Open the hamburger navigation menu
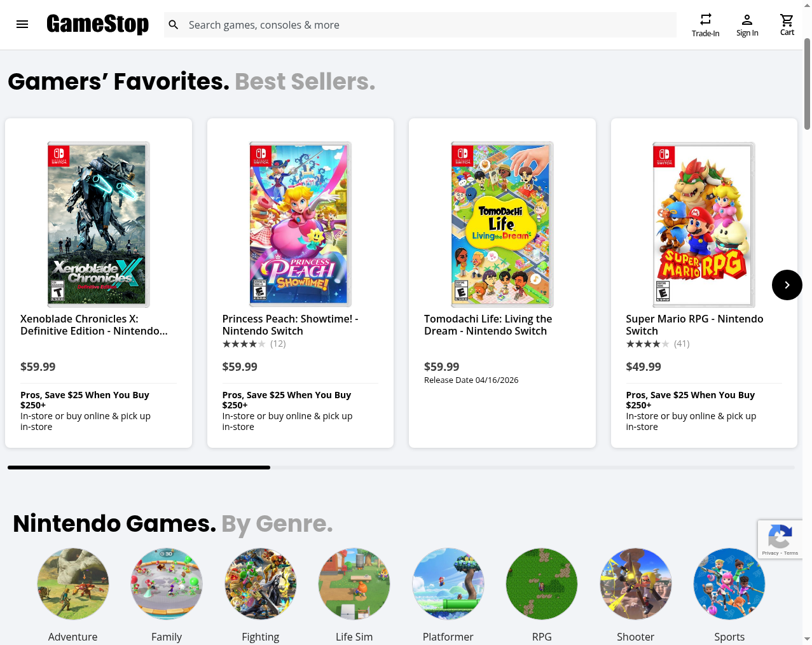Screen dimensions: 812x645 point(22,24)
